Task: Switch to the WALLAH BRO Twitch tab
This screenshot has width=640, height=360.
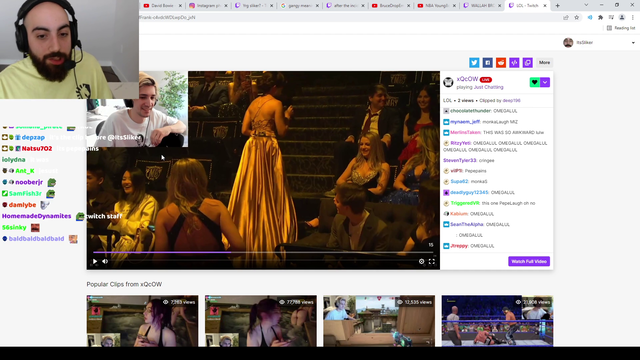Action: (x=482, y=6)
